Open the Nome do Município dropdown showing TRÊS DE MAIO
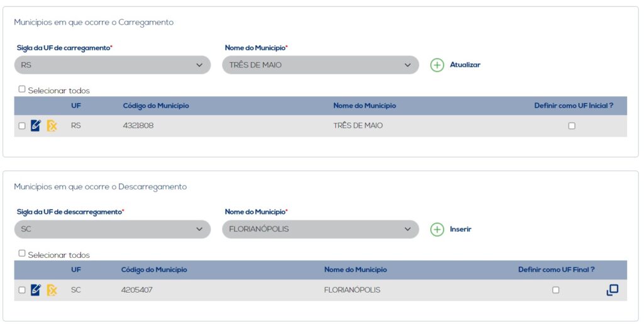 tap(320, 65)
